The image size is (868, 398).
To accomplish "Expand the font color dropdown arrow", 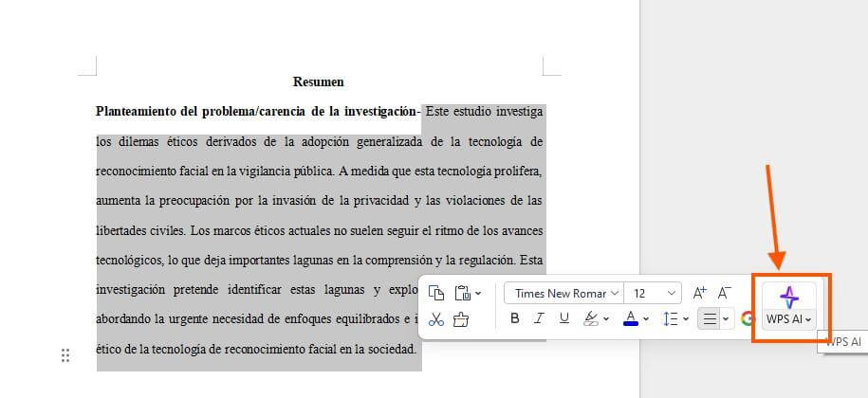I will pyautogui.click(x=646, y=319).
